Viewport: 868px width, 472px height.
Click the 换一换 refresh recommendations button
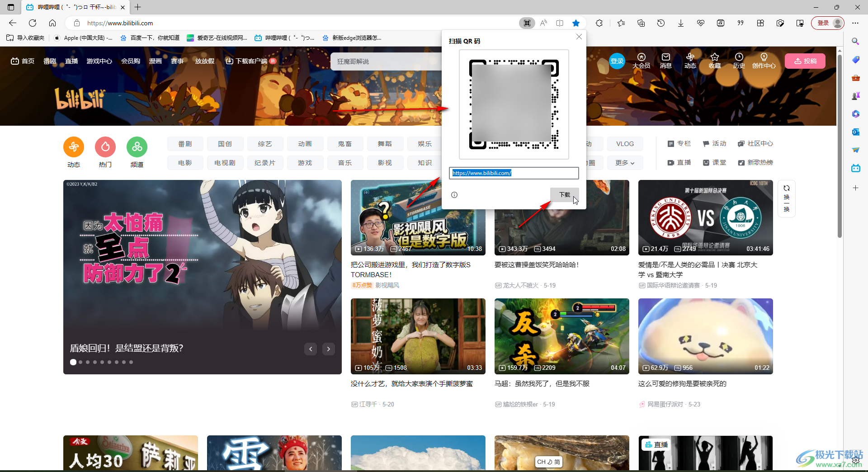[787, 198]
